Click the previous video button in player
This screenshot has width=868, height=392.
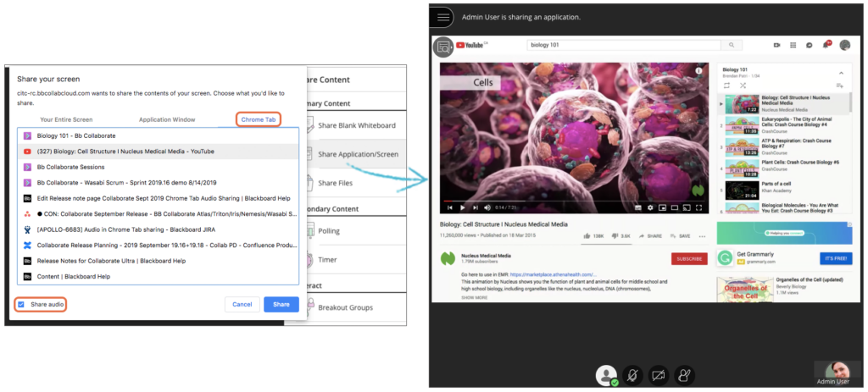[449, 208]
